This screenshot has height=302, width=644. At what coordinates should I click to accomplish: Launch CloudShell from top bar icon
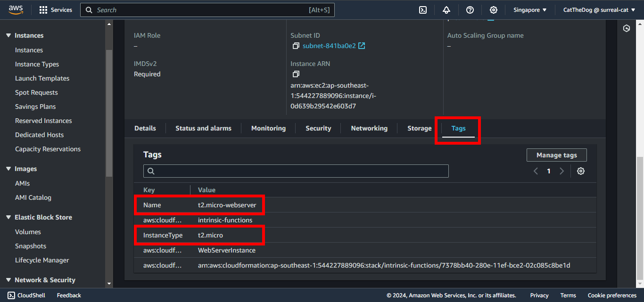click(x=423, y=10)
